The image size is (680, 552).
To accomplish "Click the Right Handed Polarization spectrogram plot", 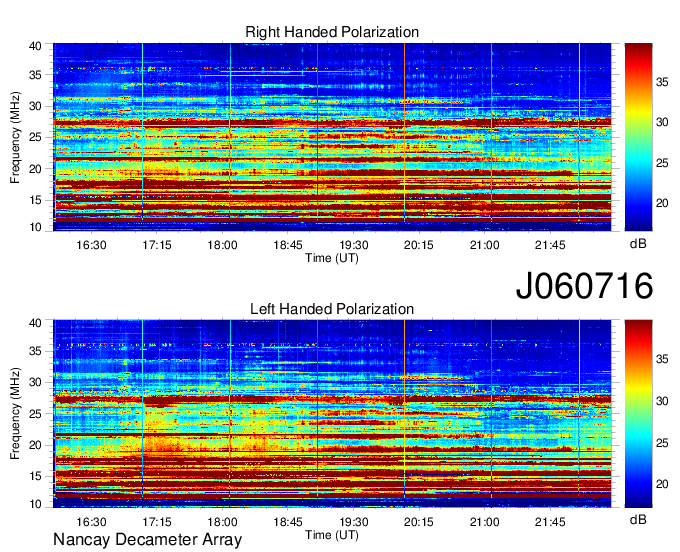I will tap(332, 137).
